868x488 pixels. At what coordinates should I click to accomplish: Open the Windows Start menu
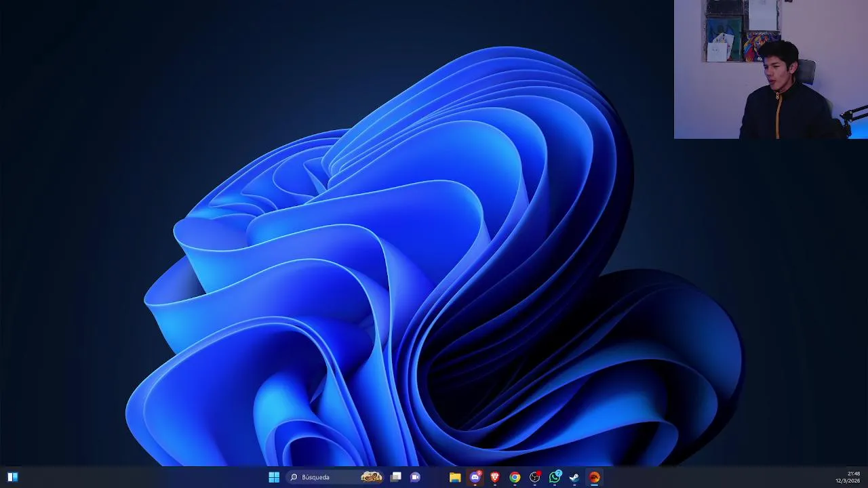click(274, 477)
